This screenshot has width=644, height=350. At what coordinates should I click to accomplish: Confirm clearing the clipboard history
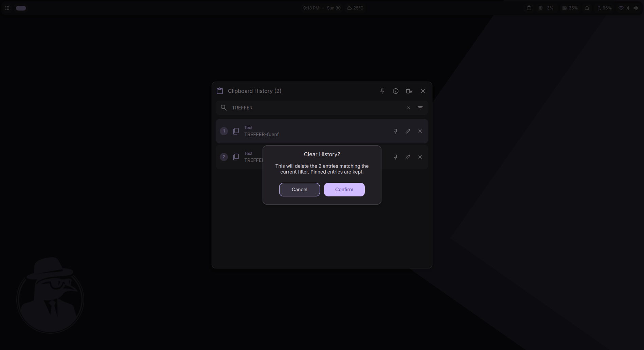[344, 190]
